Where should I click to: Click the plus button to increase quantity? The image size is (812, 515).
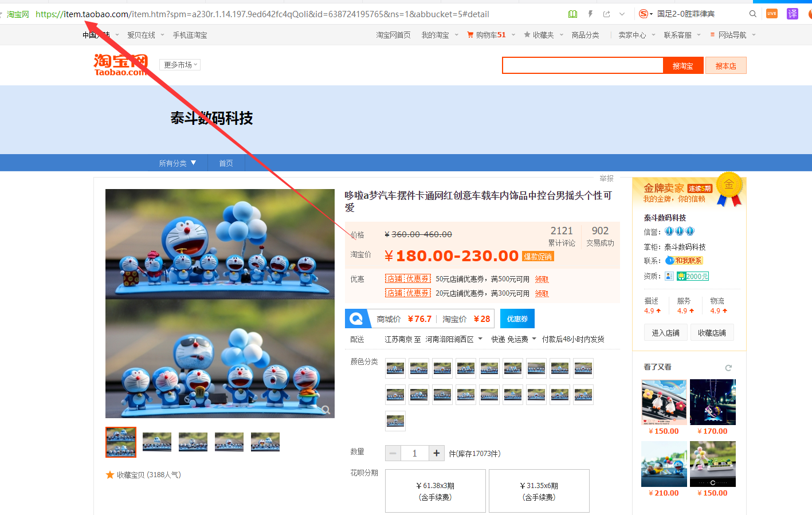click(437, 453)
